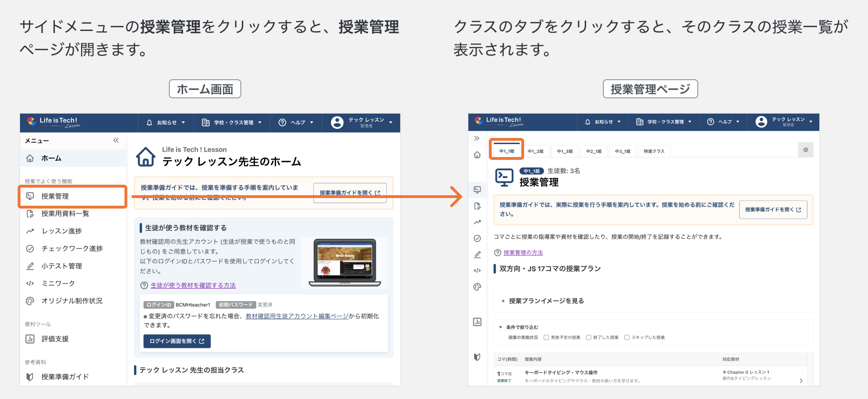Click the 授業管理 terminal icon in Home screen menu

point(30,196)
